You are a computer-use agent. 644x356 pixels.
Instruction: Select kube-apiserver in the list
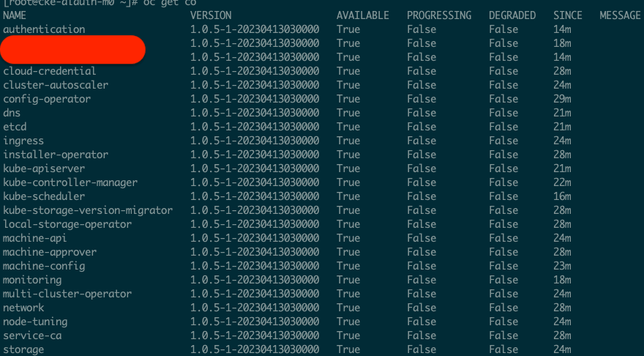point(44,168)
